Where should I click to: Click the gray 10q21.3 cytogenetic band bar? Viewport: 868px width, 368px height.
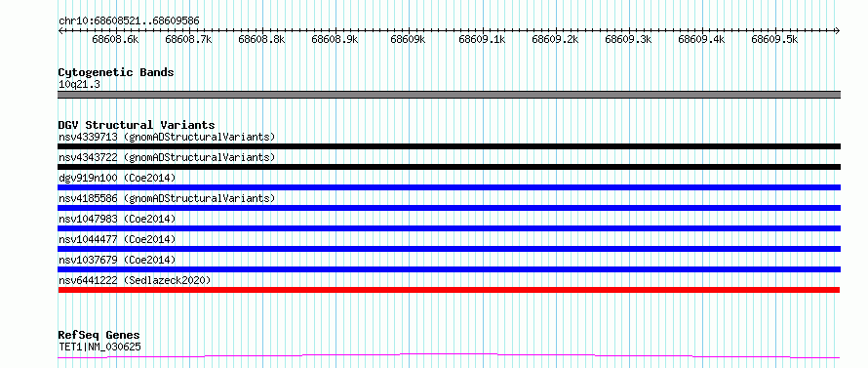pos(450,95)
